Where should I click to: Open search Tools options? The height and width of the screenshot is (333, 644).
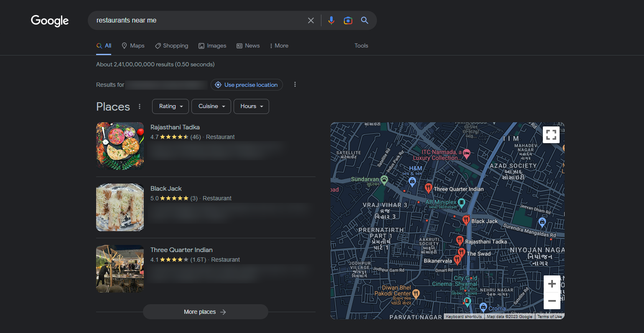pyautogui.click(x=361, y=46)
